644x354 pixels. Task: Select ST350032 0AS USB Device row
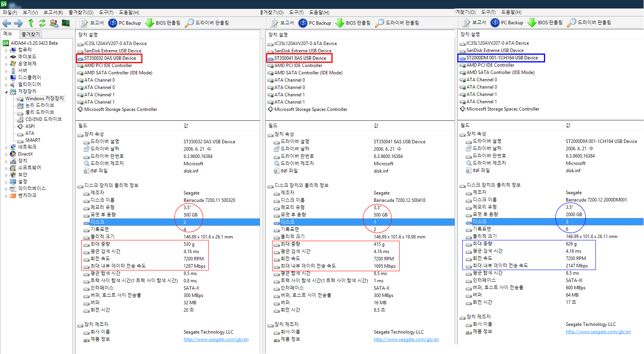(x=110, y=58)
